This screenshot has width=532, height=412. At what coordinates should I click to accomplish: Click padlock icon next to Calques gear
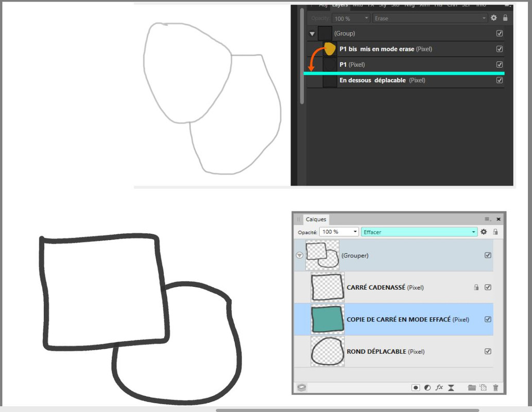tap(495, 232)
